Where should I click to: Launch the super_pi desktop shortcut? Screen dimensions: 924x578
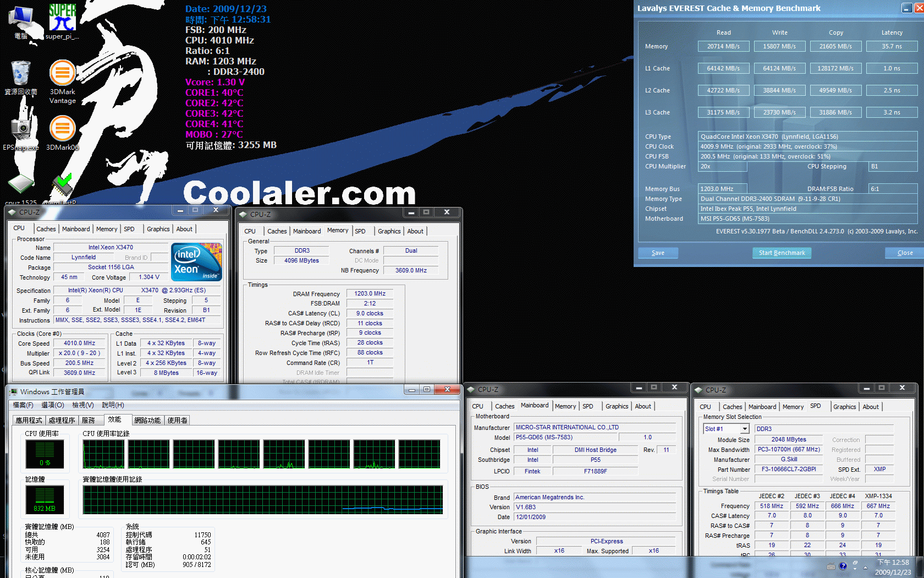(x=62, y=22)
